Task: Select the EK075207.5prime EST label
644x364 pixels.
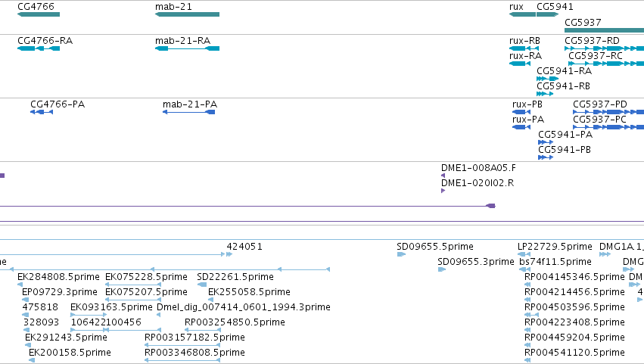Action: point(146,292)
